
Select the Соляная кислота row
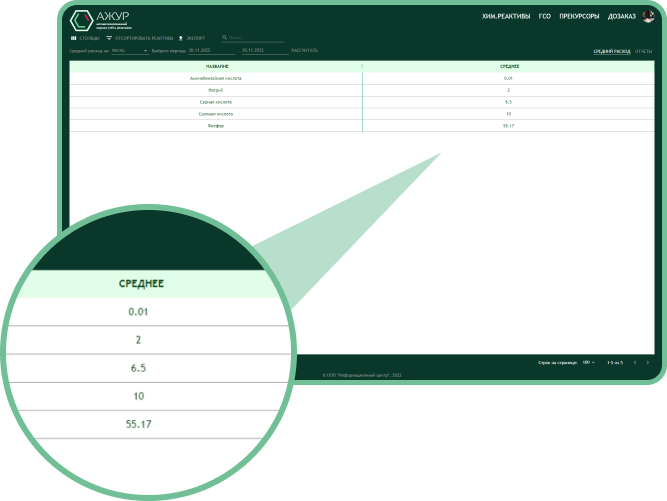(362, 114)
